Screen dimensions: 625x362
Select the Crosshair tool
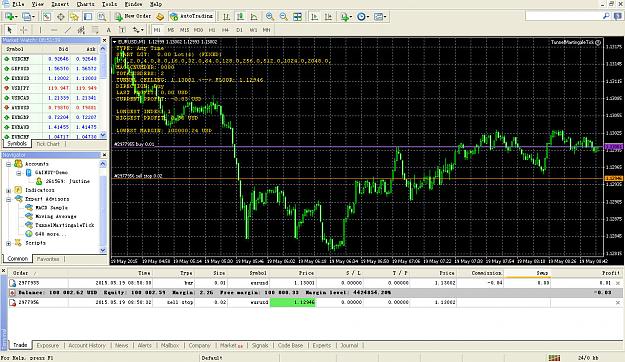[24, 30]
